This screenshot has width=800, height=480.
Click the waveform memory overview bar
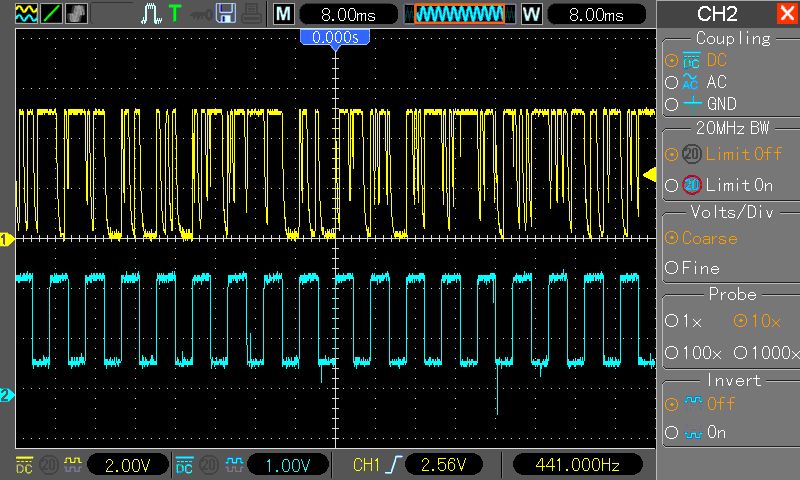click(460, 14)
